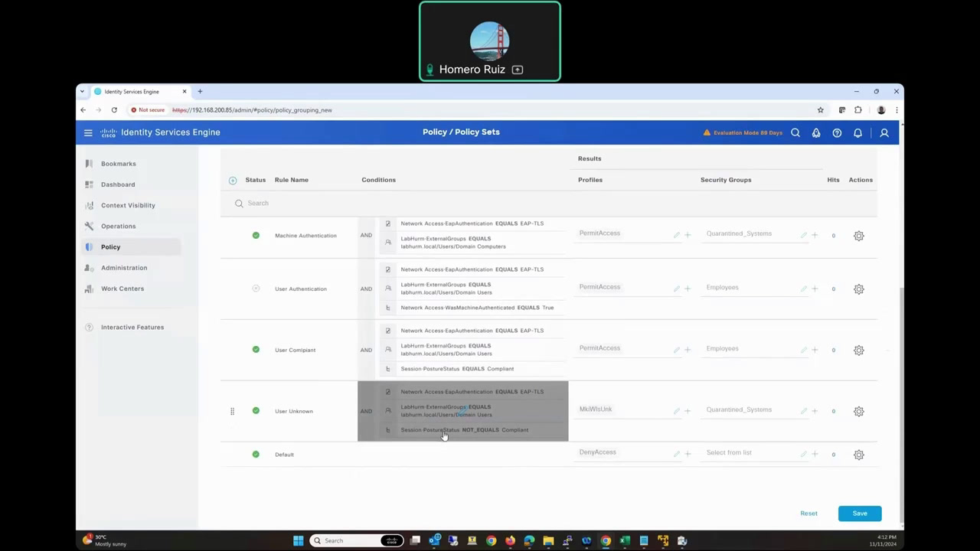Edit security group pencil for User Unknown
Screen dimensions: 980x551
pyautogui.click(x=804, y=411)
